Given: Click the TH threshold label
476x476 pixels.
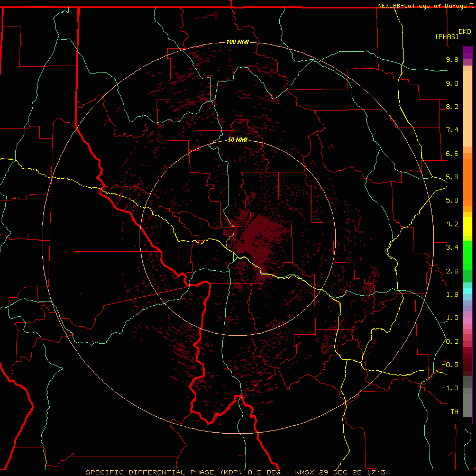Looking at the screenshot, I should point(454,412).
